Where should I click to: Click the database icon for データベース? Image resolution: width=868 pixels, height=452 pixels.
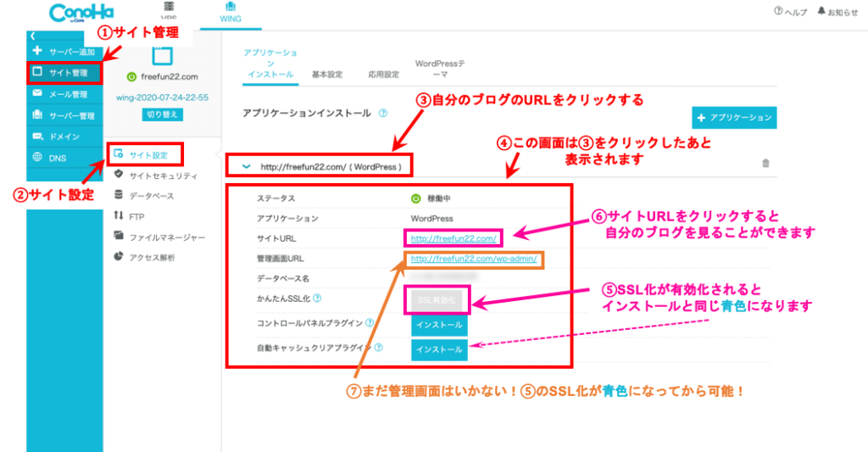pos(119,195)
